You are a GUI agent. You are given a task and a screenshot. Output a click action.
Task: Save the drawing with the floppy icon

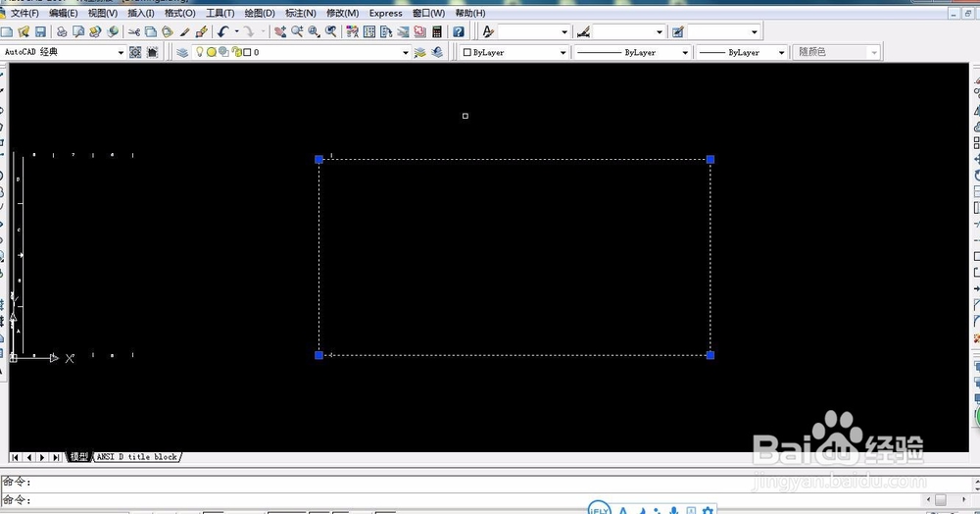coord(40,31)
